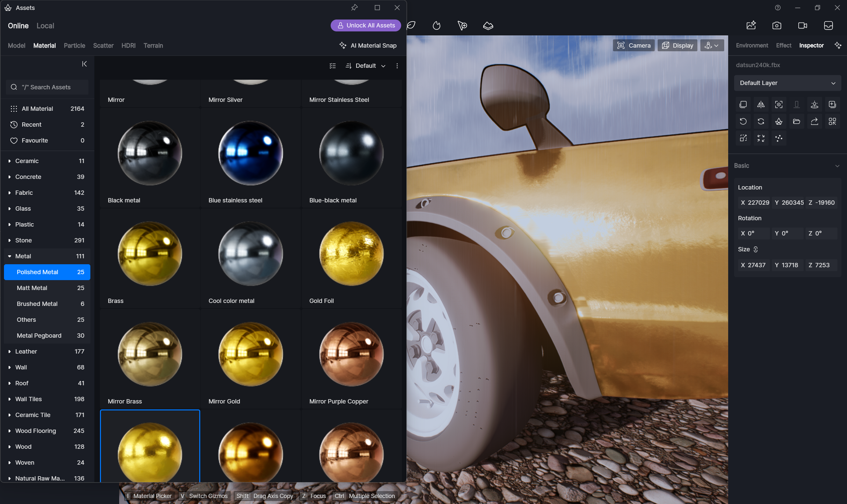Viewport: 847px width, 504px height.
Task: Collapse the material category sidebar
Action: (x=84, y=64)
